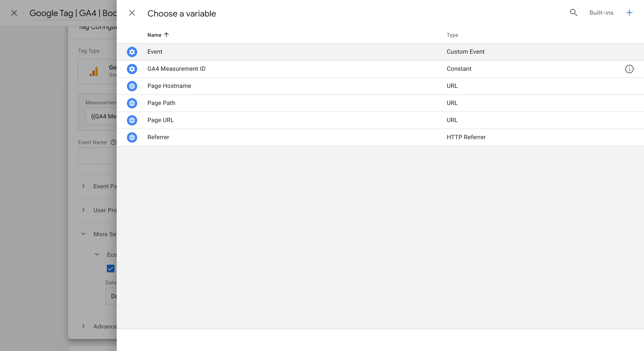644x351 pixels.
Task: Select the Referrer variable
Action: [x=380, y=137]
